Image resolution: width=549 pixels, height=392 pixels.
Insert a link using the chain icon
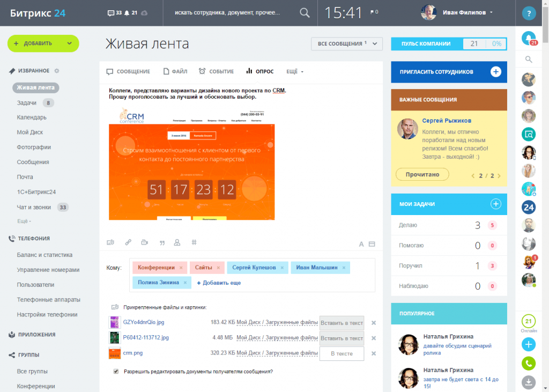(x=128, y=242)
